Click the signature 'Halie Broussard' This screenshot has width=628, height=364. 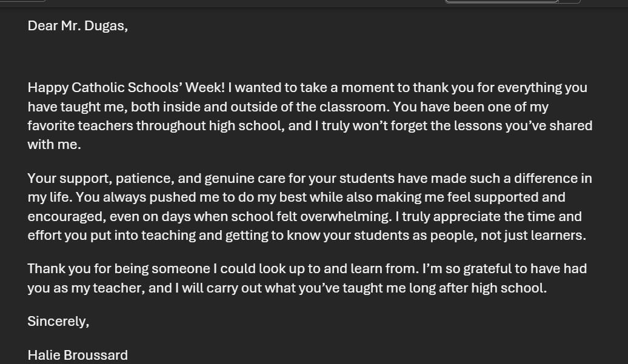tap(78, 356)
